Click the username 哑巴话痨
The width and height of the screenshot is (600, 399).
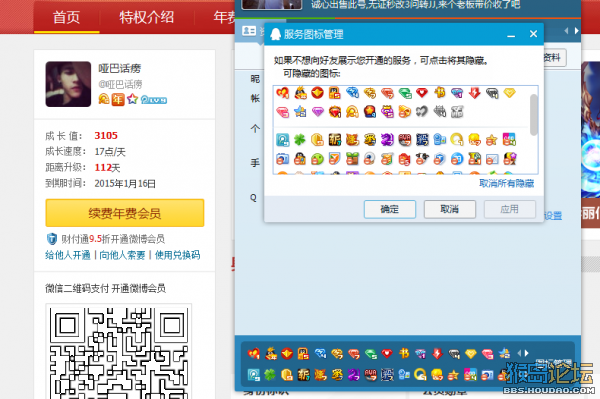120,68
